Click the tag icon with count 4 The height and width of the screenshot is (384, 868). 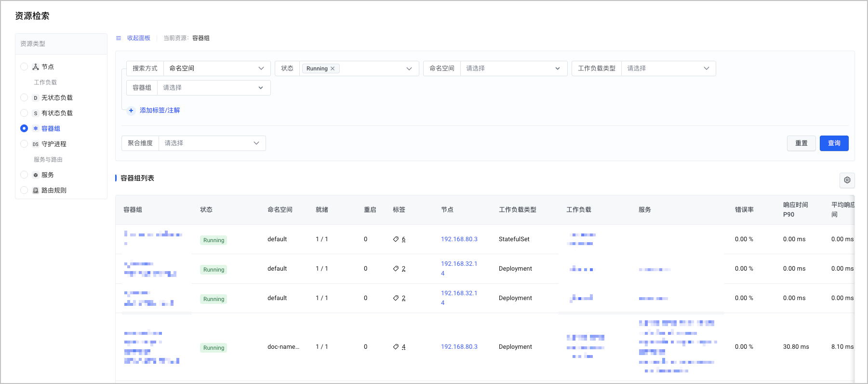coord(396,347)
